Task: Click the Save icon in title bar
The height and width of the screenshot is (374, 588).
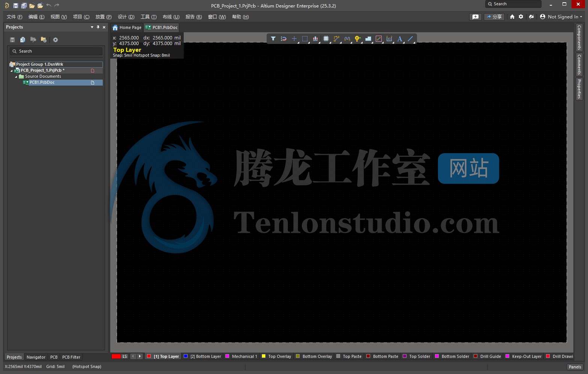Action: 15,6
